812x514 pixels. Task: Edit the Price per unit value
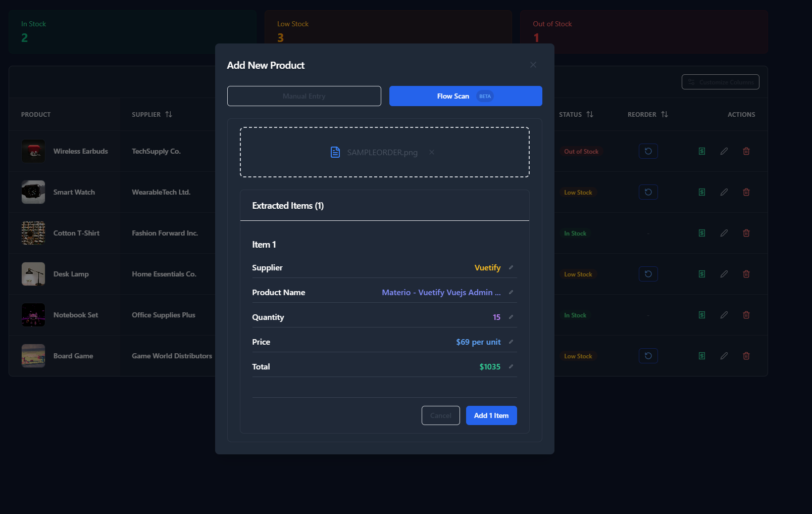[x=511, y=342]
